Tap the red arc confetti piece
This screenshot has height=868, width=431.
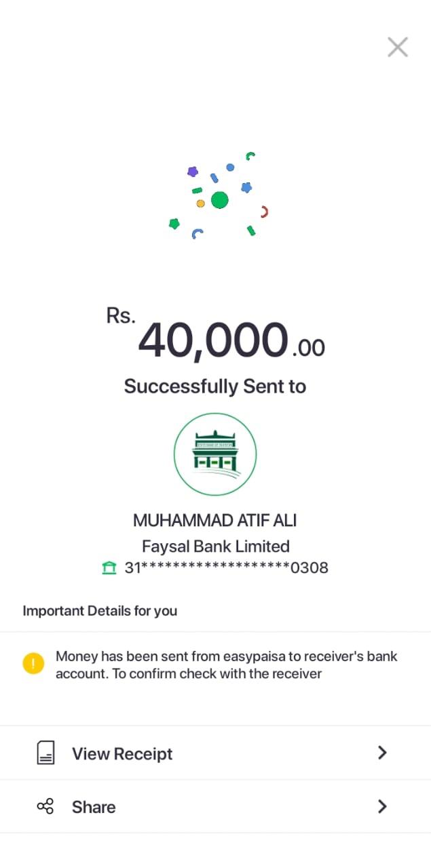pos(265,212)
